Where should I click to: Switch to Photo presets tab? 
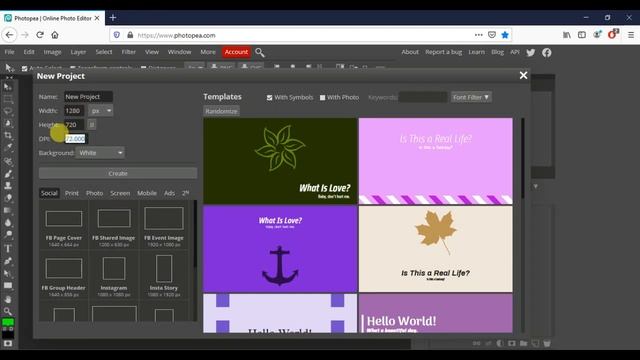[x=94, y=193]
